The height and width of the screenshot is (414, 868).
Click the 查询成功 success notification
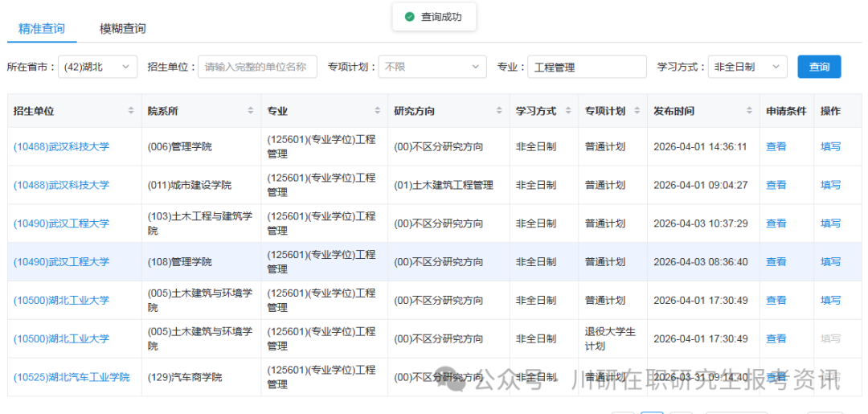tap(434, 17)
